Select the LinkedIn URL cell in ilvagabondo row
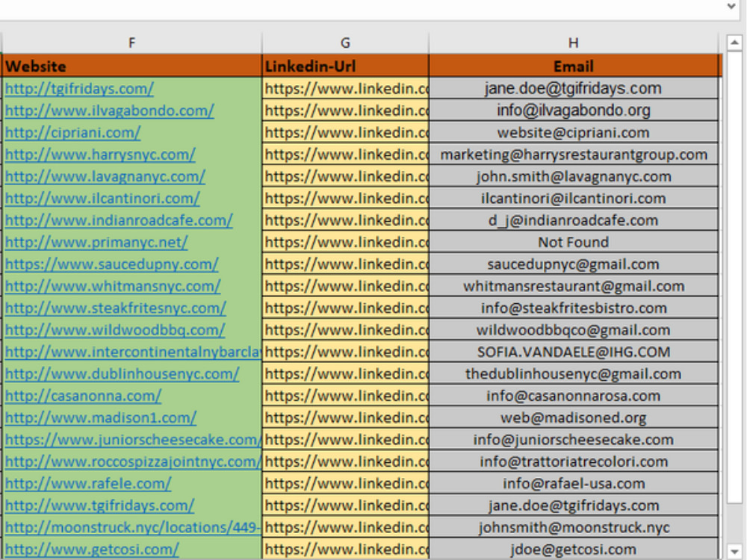 [x=345, y=111]
